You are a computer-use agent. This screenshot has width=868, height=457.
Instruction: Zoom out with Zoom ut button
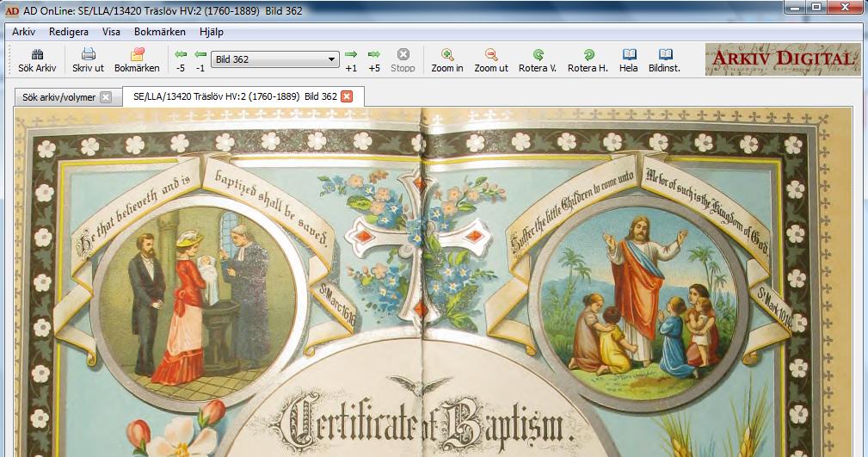491,60
